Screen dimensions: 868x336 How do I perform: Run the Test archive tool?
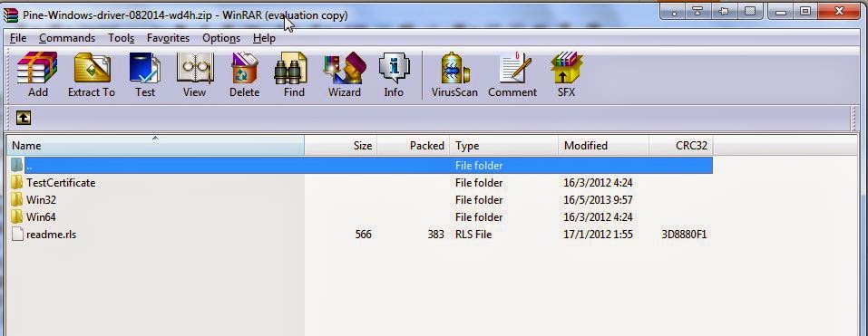tap(145, 74)
